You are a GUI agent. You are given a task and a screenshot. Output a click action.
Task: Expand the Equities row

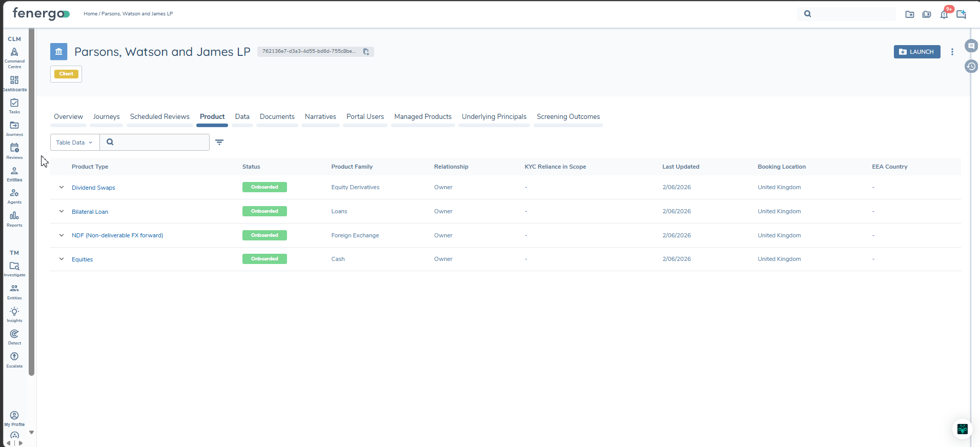click(62, 259)
